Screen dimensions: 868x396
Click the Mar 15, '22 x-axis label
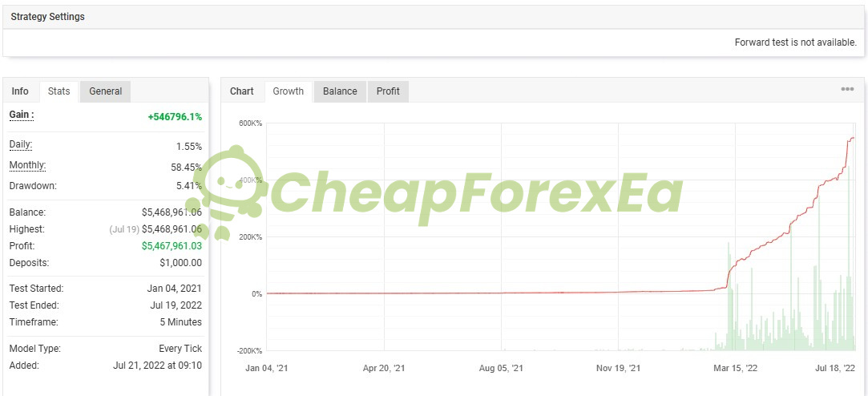click(735, 368)
